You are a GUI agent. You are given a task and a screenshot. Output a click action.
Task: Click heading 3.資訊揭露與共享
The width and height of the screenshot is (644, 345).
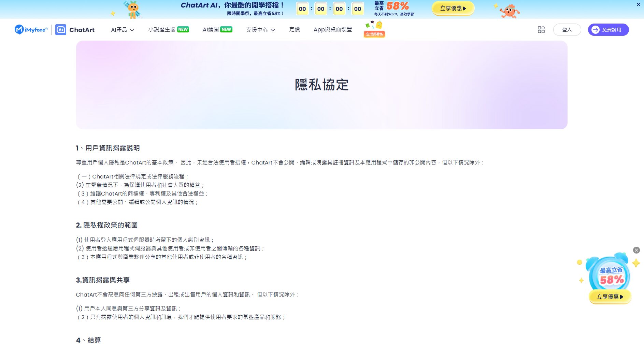point(103,280)
